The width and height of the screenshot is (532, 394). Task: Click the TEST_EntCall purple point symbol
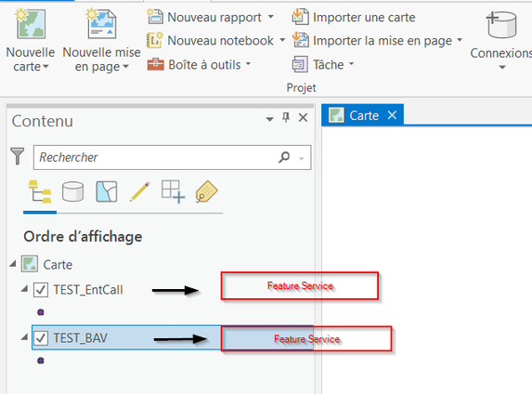[41, 312]
